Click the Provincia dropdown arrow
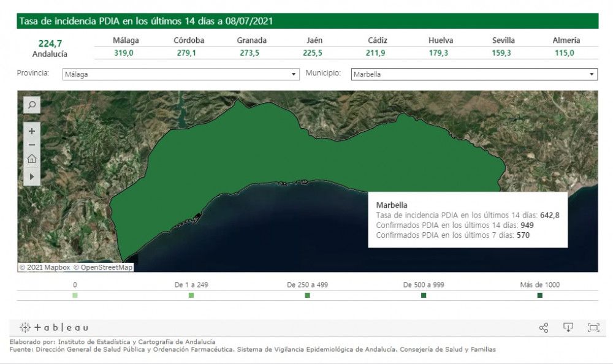Screen dimensions: 613x364 coord(293,74)
